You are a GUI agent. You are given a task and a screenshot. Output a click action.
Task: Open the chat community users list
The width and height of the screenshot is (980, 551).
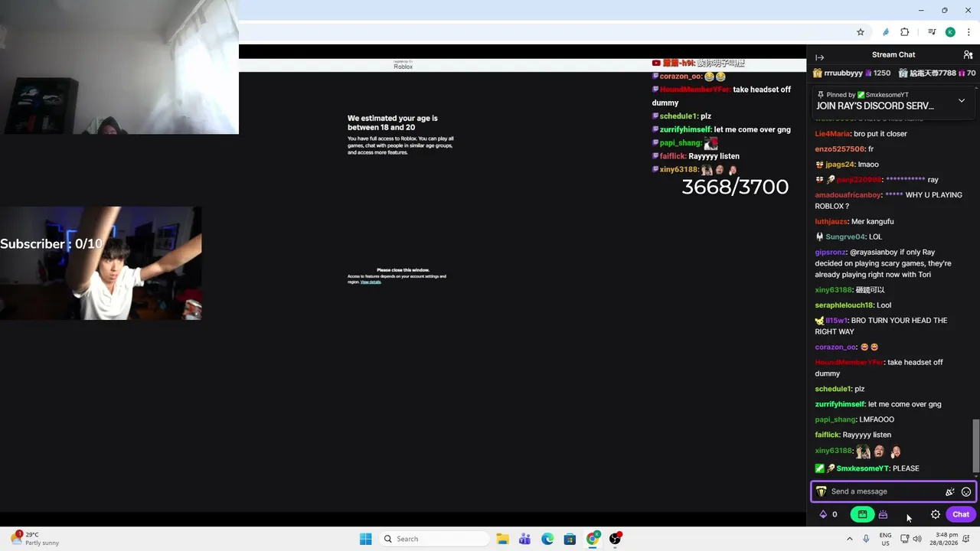coord(968,55)
